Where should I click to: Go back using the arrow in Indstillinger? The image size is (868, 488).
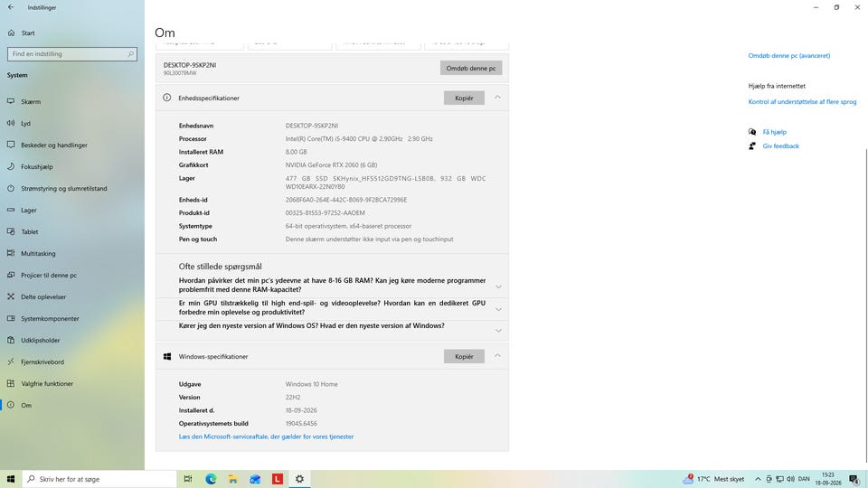11,7
